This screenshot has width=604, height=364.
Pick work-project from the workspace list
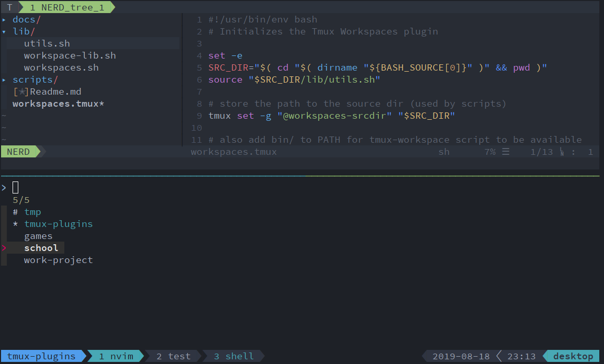tap(58, 260)
